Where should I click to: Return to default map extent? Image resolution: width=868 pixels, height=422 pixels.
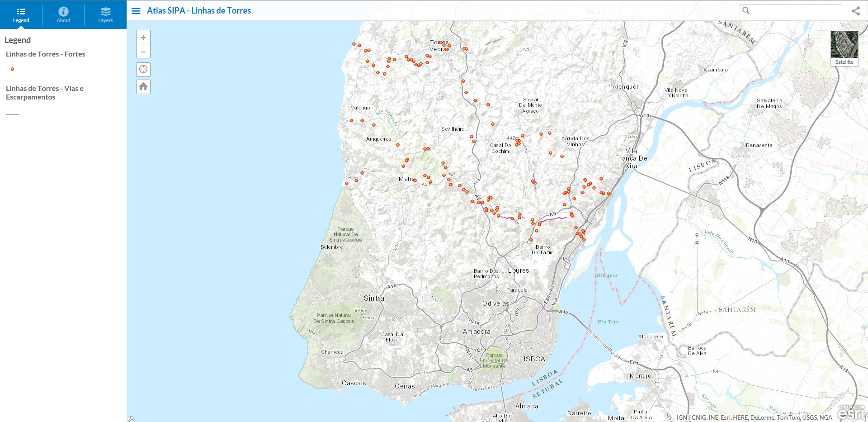pos(143,86)
